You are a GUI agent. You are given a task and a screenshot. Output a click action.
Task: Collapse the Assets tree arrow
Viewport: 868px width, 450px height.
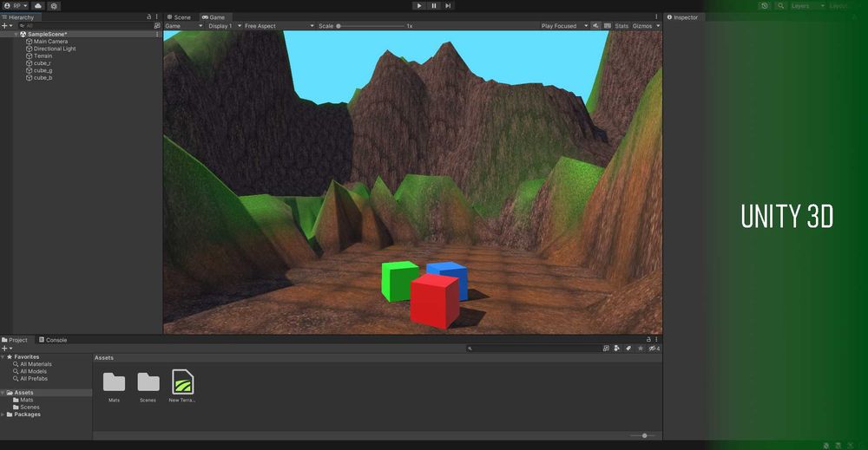[x=3, y=393]
